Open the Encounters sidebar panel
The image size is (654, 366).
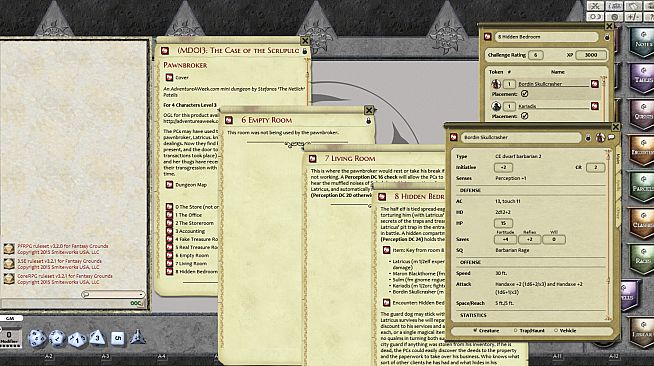(642, 150)
